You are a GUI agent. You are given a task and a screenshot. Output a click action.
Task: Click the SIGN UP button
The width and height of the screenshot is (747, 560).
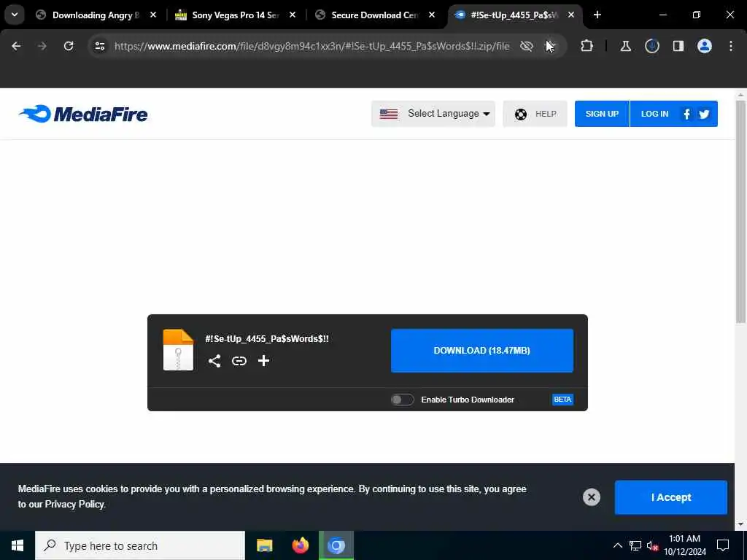click(x=602, y=114)
